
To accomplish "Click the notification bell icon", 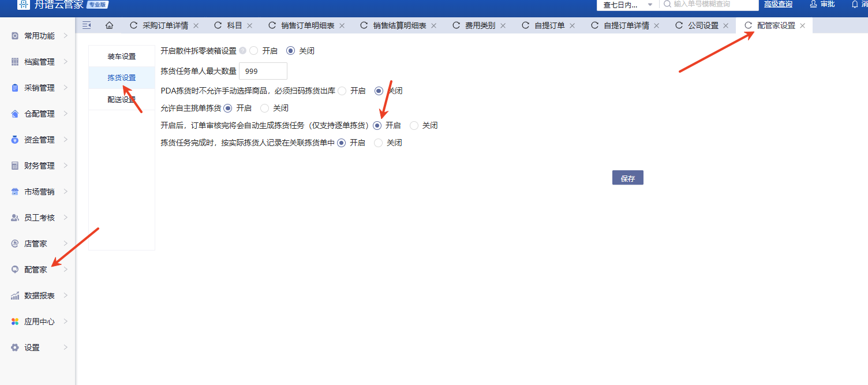I will pyautogui.click(x=855, y=4).
